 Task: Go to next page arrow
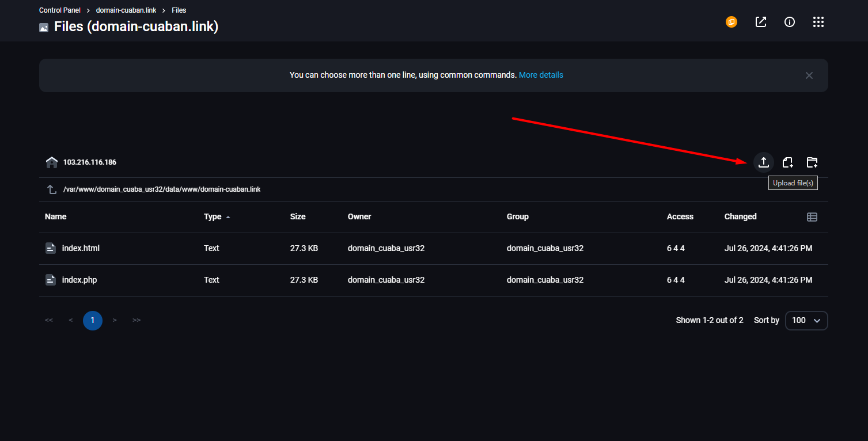pos(115,320)
